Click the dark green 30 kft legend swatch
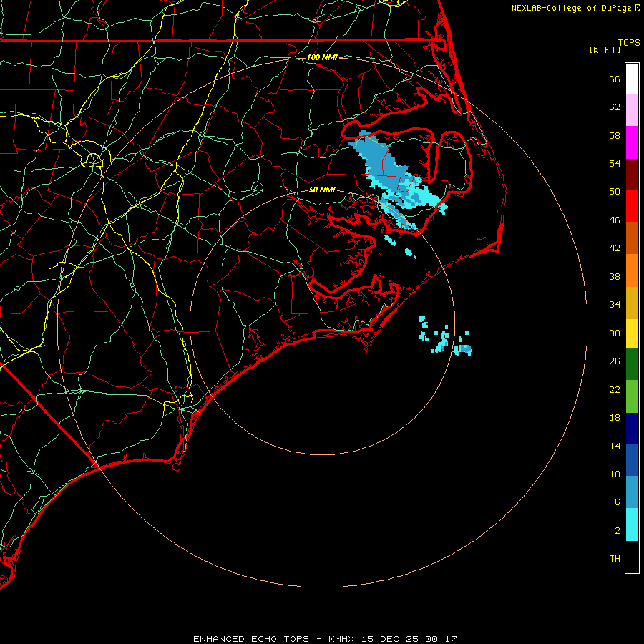644x644 pixels. pos(632,364)
